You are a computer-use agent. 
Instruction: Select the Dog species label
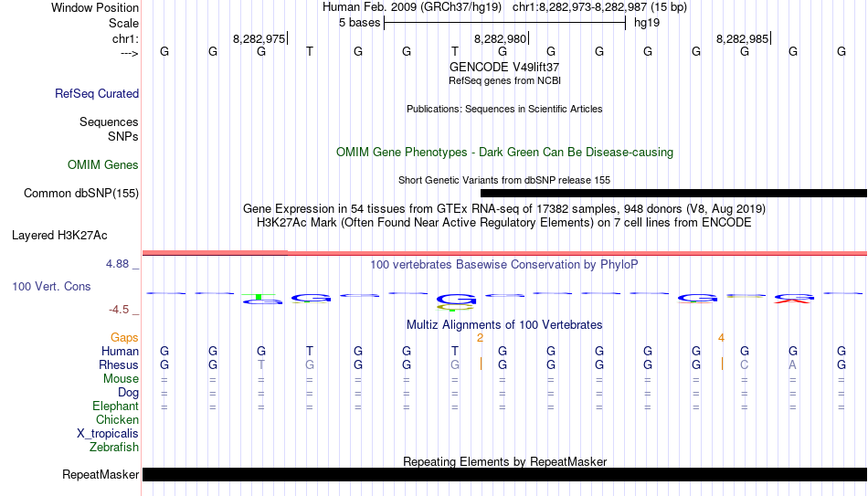click(128, 393)
